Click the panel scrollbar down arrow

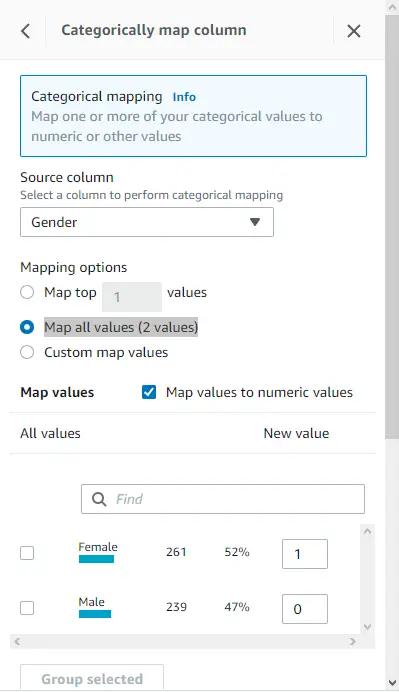392,683
